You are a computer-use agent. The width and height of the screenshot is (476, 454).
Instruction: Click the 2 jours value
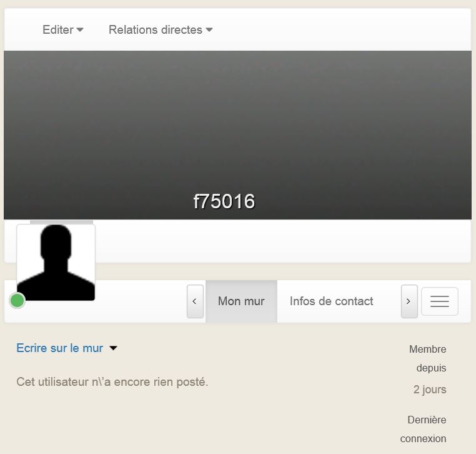(x=430, y=390)
